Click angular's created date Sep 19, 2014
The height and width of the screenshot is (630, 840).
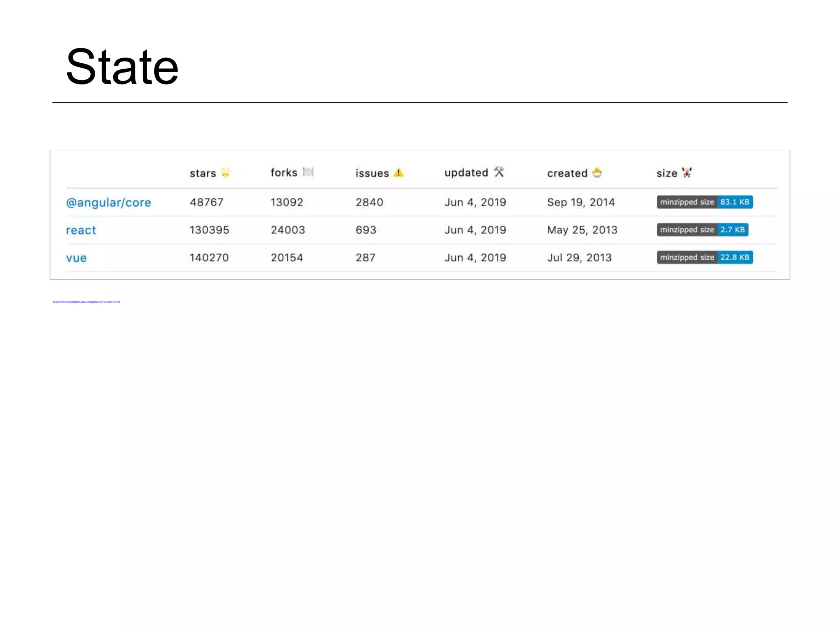coord(581,202)
